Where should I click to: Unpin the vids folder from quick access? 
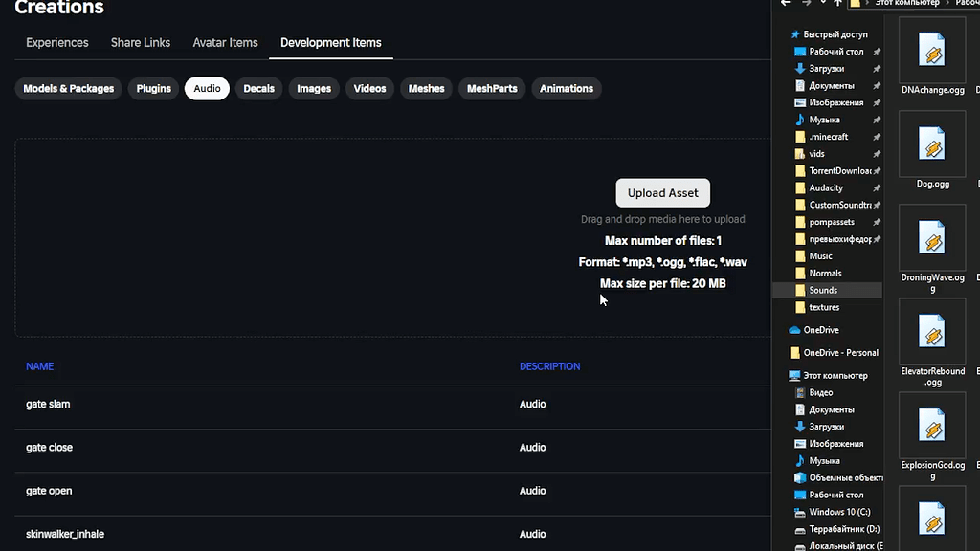coord(877,153)
